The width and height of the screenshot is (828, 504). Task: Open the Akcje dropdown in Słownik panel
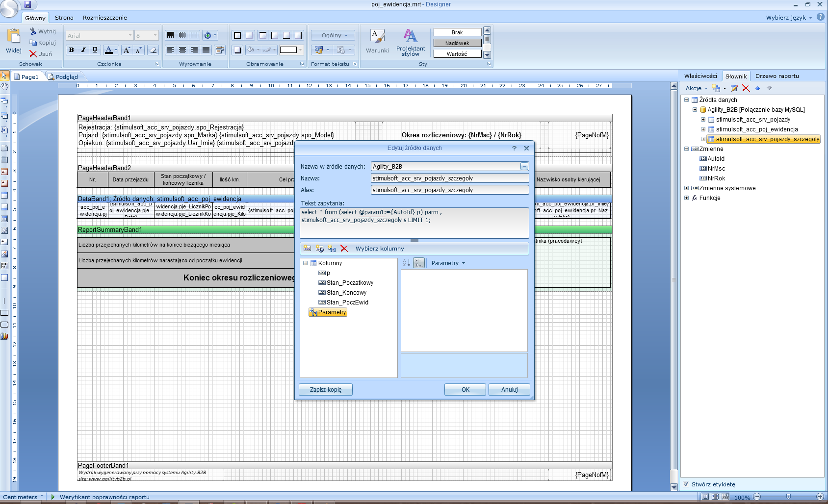click(x=697, y=88)
